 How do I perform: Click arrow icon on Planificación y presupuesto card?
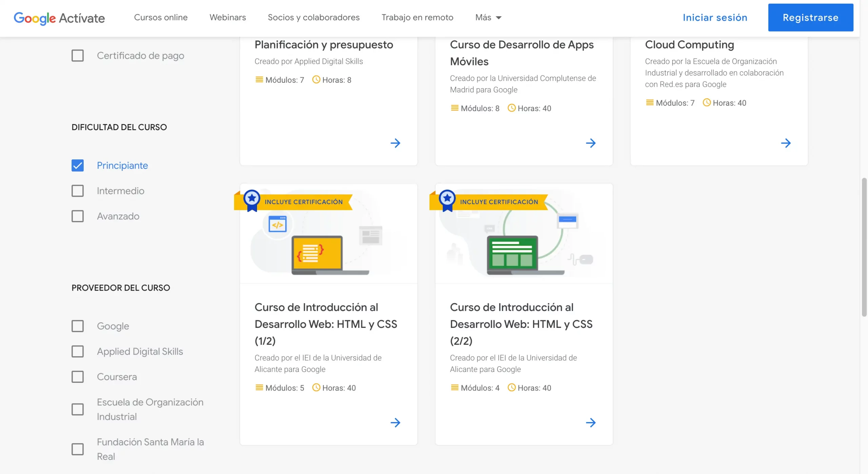(395, 143)
